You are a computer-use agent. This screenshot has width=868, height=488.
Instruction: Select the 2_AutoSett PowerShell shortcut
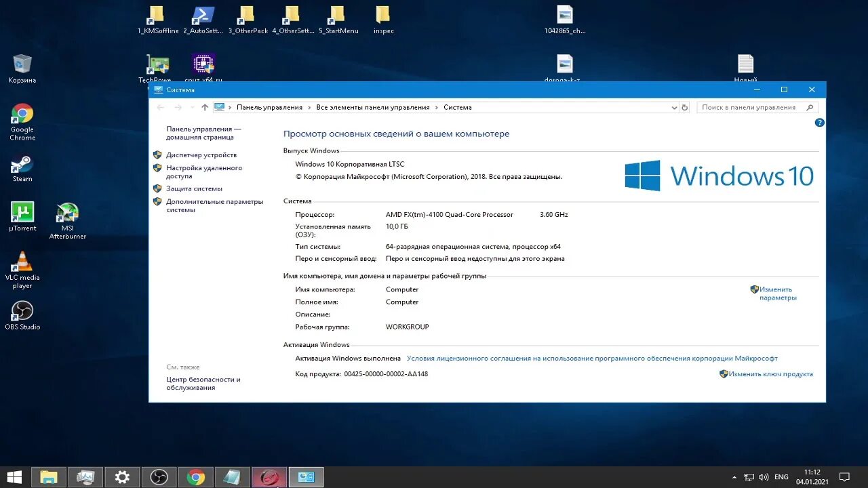[x=203, y=20]
